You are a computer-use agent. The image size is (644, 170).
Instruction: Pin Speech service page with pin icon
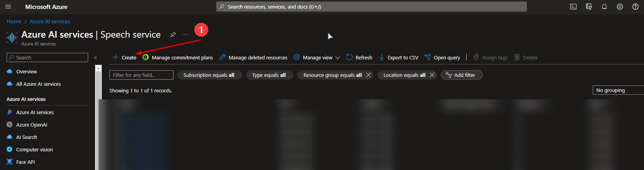tap(173, 35)
